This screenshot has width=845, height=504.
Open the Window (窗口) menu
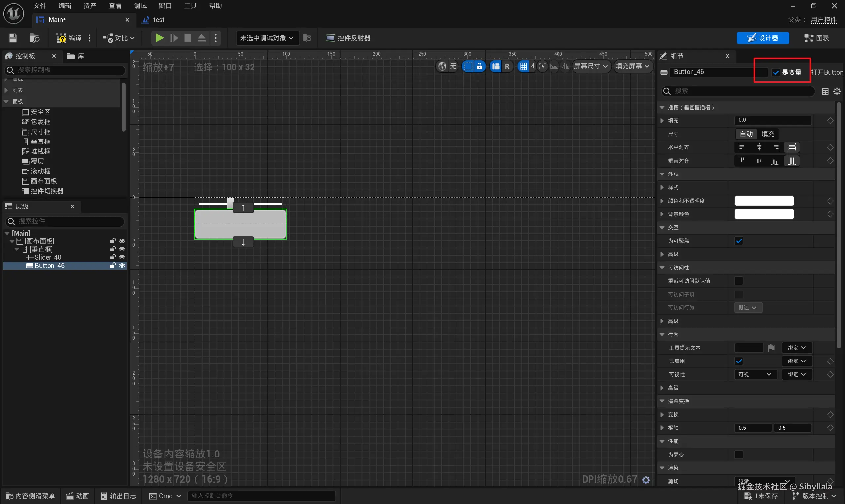point(165,6)
